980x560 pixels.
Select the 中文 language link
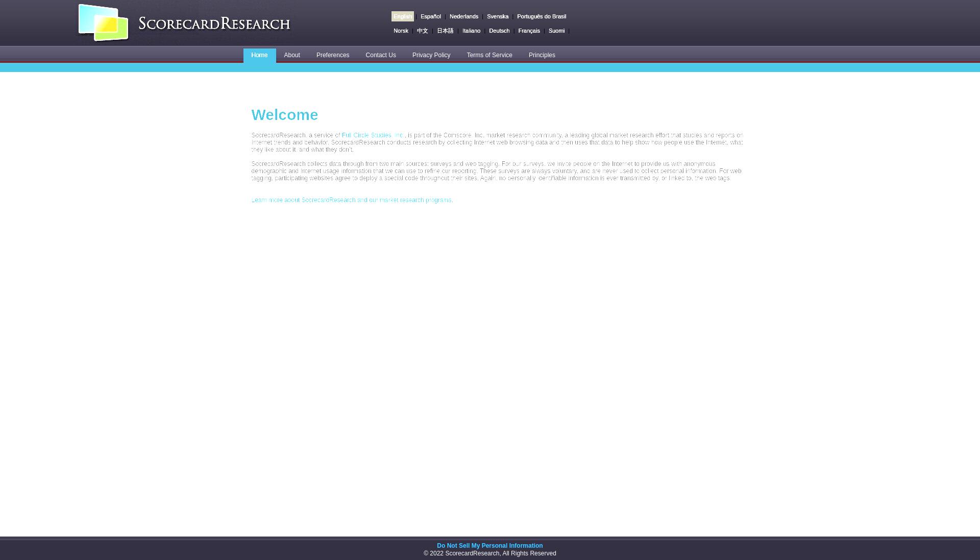point(423,31)
